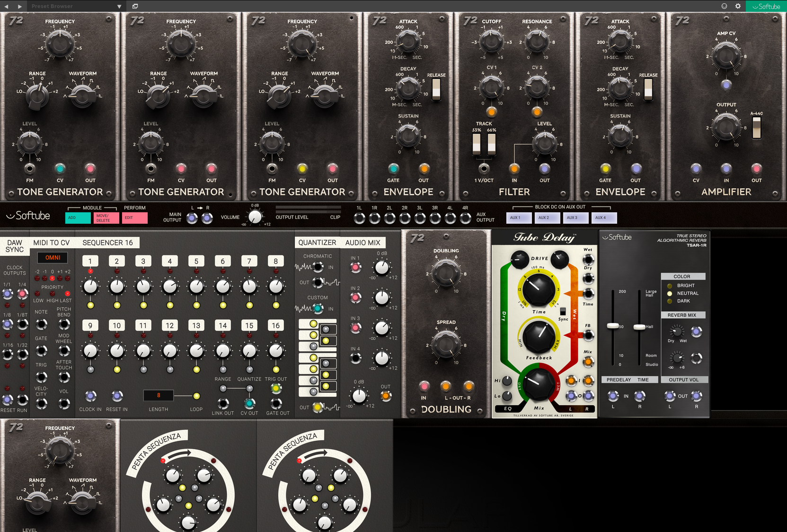The image size is (787, 532).
Task: Click the 1 V/OCT jack on the Filter module
Action: pos(484,169)
